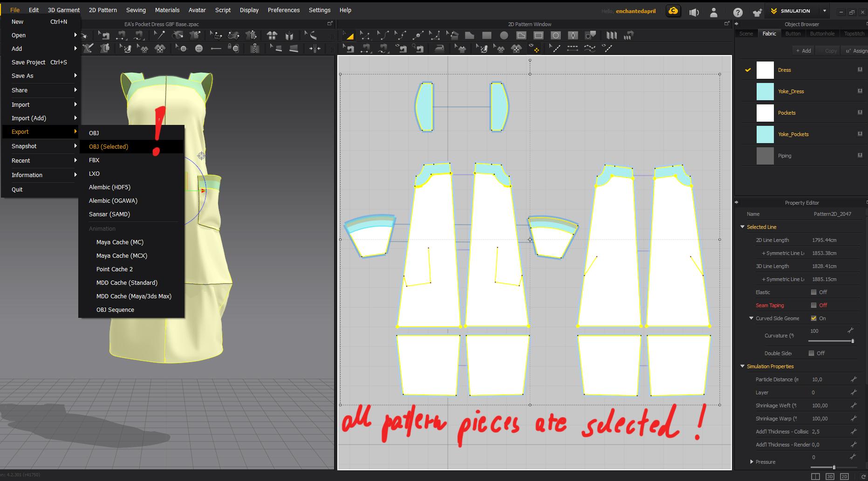Viewport: 868px width, 481px height.
Task: Select the Internal Rectangle tool
Action: [x=539, y=35]
